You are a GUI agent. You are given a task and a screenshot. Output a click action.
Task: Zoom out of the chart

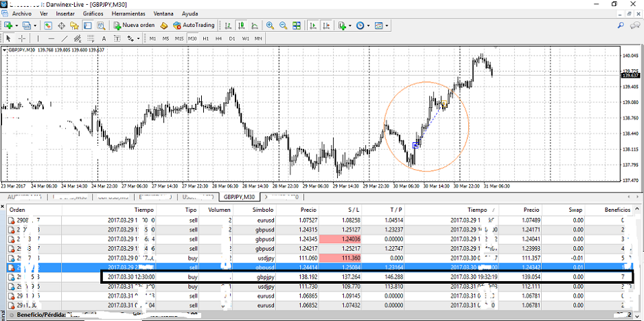[283, 25]
